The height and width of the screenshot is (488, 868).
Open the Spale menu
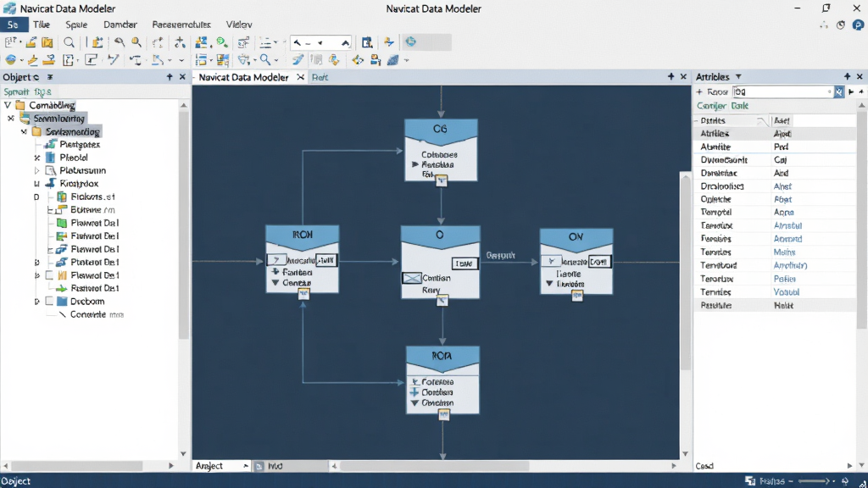(76, 25)
